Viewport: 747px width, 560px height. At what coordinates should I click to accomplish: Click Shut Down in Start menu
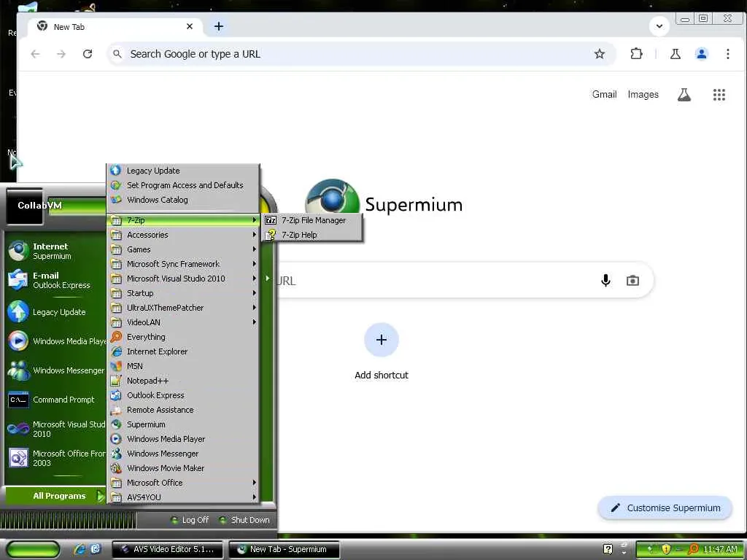tap(244, 520)
